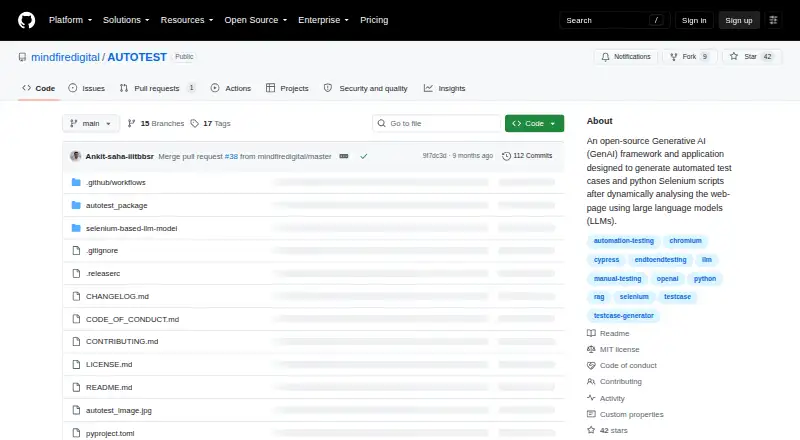This screenshot has height=440, width=800.
Task: Open the green Code dropdown button
Action: [534, 124]
